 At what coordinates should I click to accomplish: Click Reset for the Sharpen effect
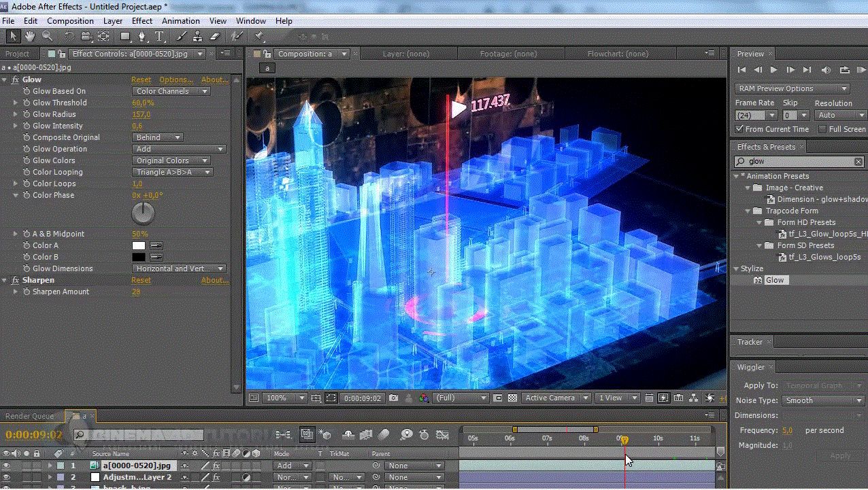[141, 281]
